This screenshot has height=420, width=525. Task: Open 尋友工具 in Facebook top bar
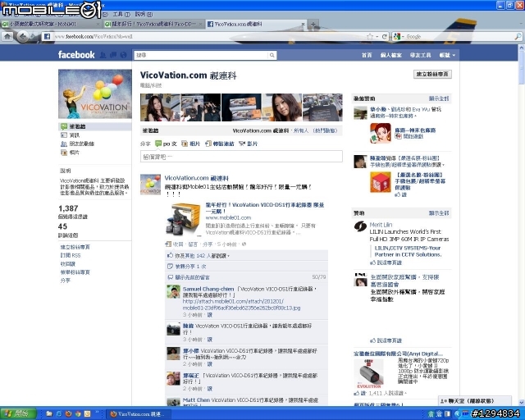click(420, 55)
